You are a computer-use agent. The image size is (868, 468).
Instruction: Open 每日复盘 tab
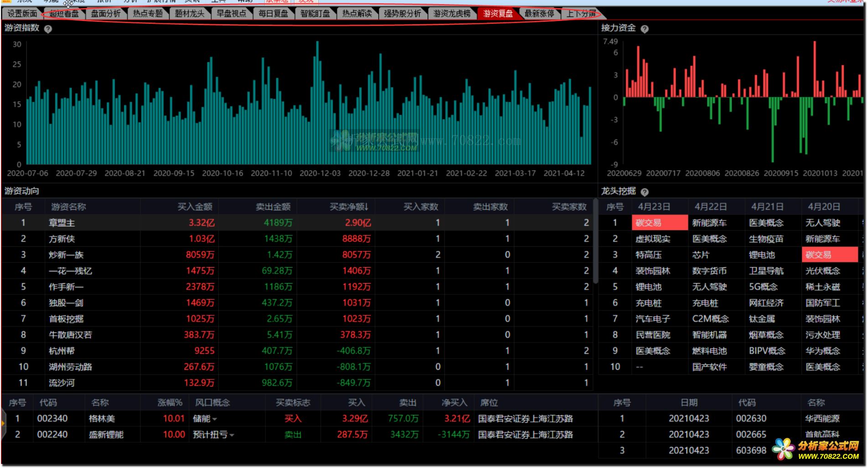point(273,14)
